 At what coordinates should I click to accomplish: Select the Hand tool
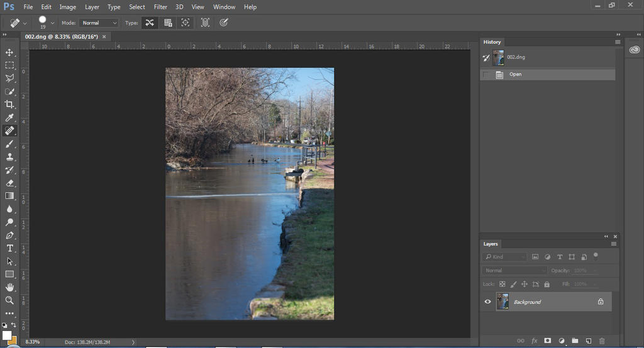9,287
